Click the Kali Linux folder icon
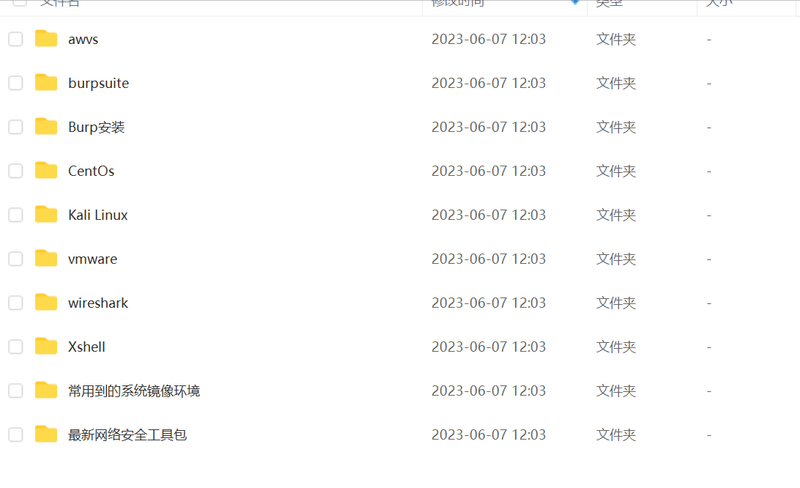 [x=46, y=214]
